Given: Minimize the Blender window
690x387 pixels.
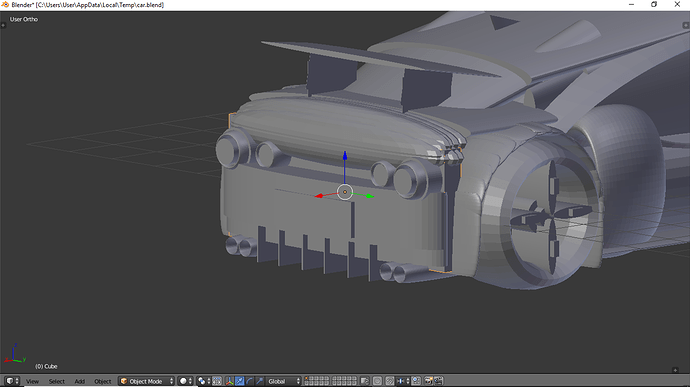Looking at the screenshot, I should click(631, 4).
